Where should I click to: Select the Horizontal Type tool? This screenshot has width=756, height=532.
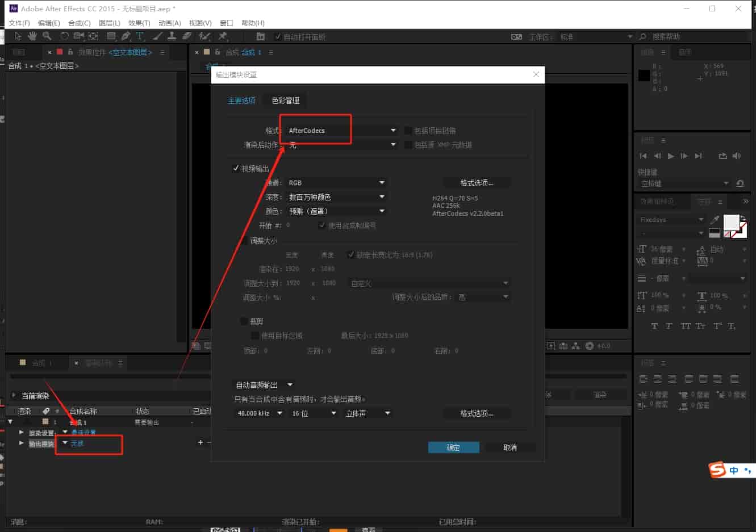[x=140, y=36]
